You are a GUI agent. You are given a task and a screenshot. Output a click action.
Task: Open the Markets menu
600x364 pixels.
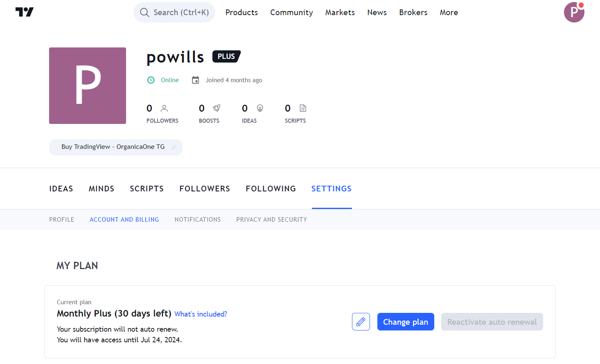(x=340, y=12)
